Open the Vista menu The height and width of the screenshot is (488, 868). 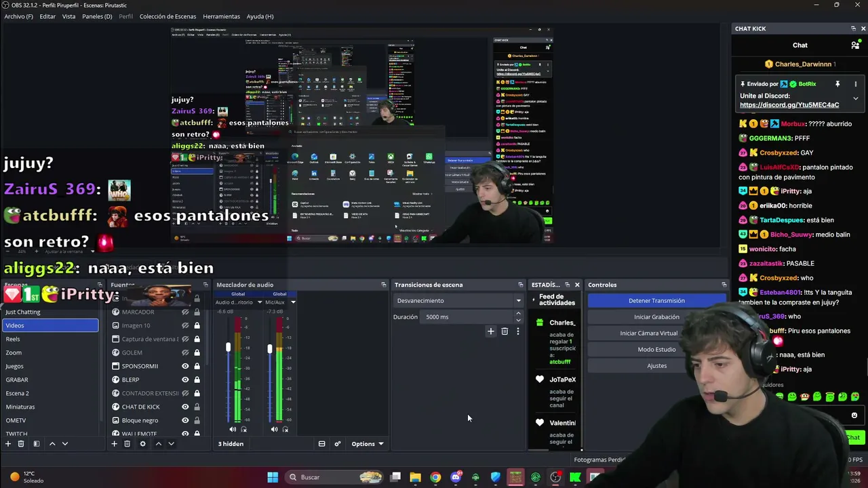(68, 16)
